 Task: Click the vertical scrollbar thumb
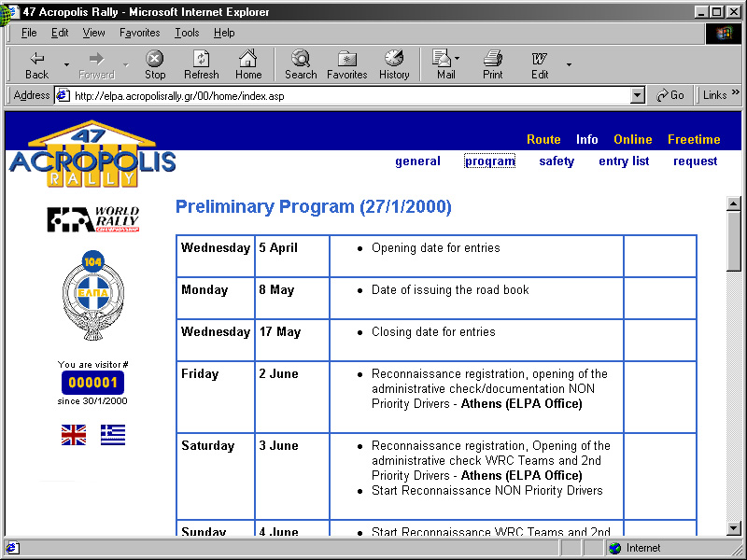click(x=734, y=242)
